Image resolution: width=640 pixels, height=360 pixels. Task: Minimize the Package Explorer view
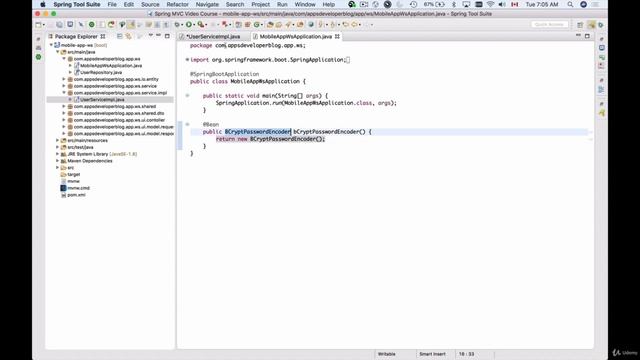[158, 36]
